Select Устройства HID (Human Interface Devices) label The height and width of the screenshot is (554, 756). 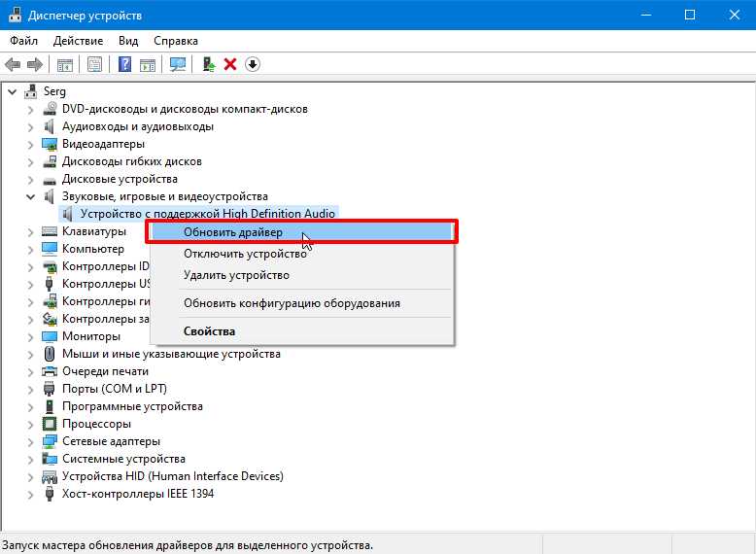pos(173,476)
